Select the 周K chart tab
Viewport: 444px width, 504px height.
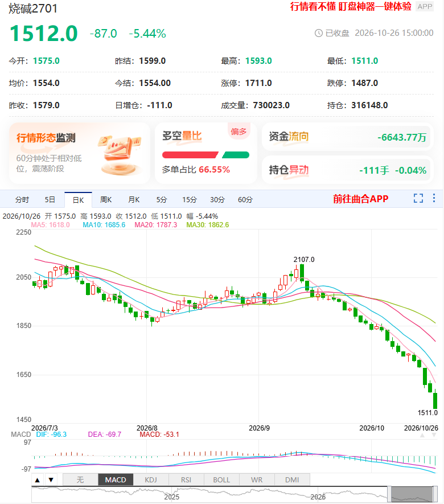106,200
